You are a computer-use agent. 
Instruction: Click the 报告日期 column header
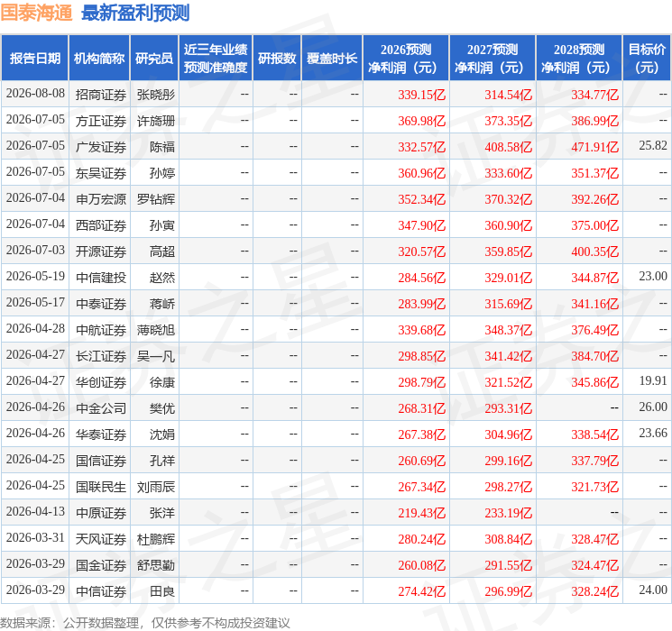point(34,59)
